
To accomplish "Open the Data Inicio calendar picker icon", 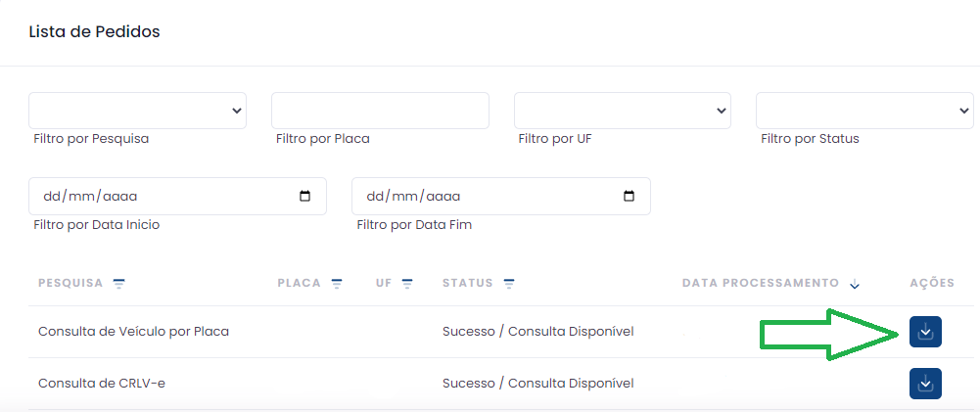I will point(305,196).
